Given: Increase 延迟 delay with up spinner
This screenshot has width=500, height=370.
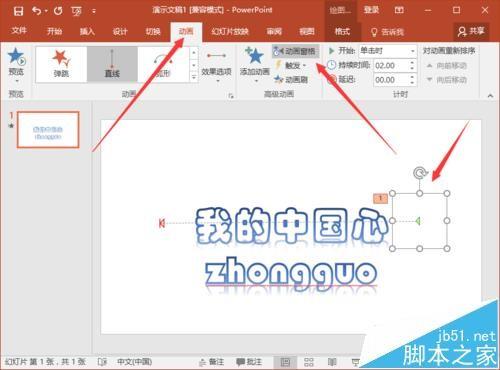Looking at the screenshot, I should tap(412, 77).
